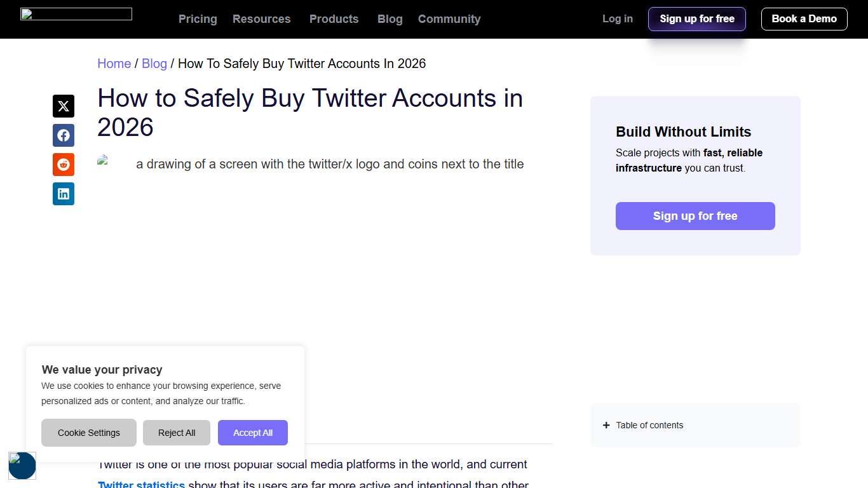
Task: Open the Resources dropdown menu
Action: (261, 19)
